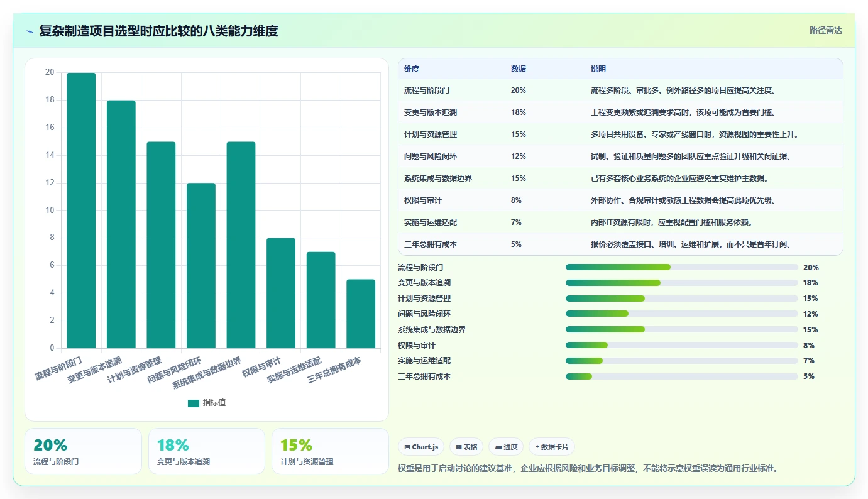Click the 12% value in the table
The height and width of the screenshot is (499, 868).
(519, 156)
